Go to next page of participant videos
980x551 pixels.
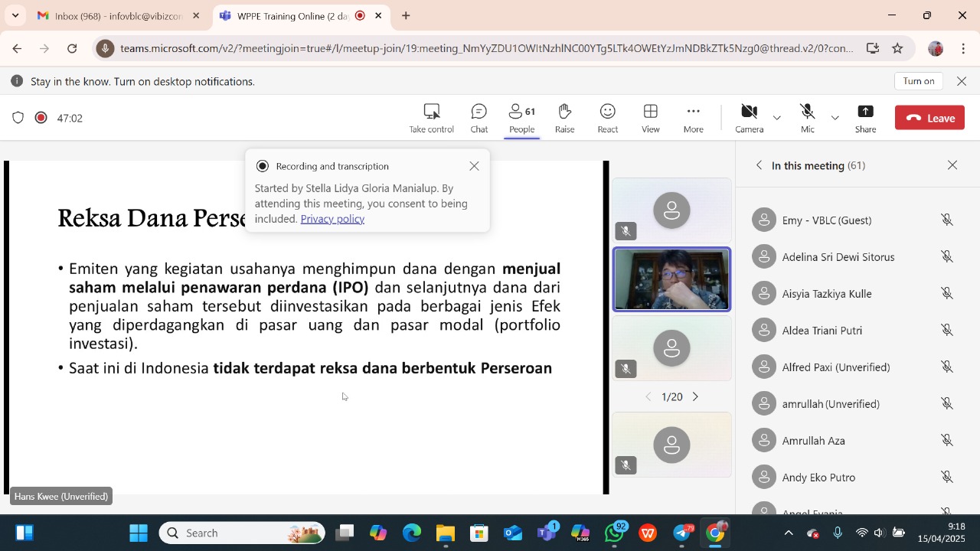[x=695, y=396]
